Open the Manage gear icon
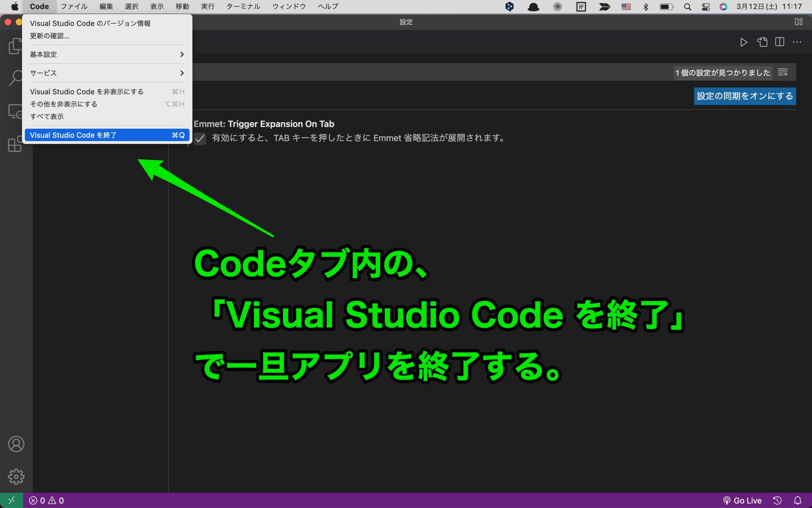The image size is (812, 508). tap(16, 476)
